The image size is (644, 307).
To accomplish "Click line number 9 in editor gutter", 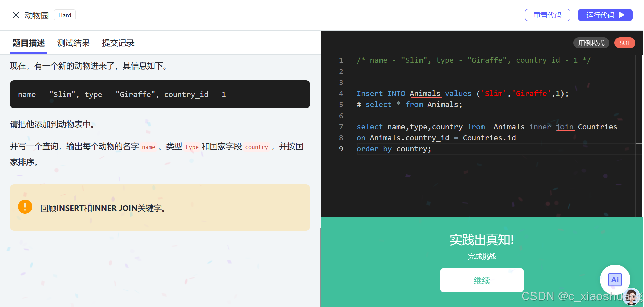I will (341, 149).
